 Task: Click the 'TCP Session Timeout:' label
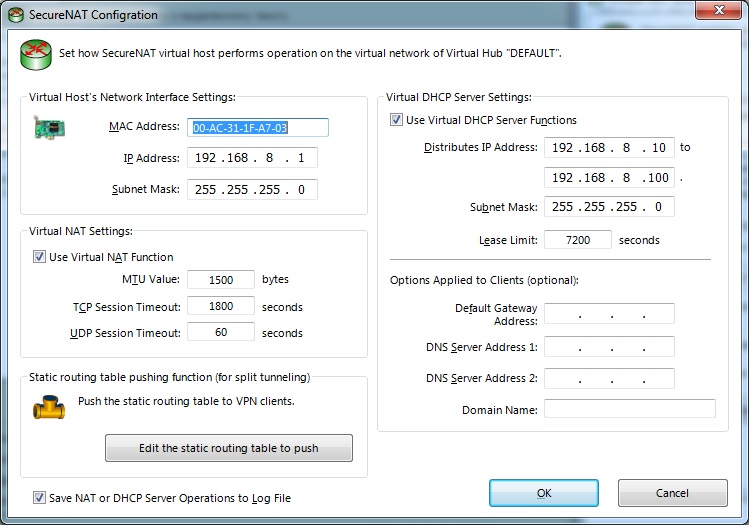[127, 307]
